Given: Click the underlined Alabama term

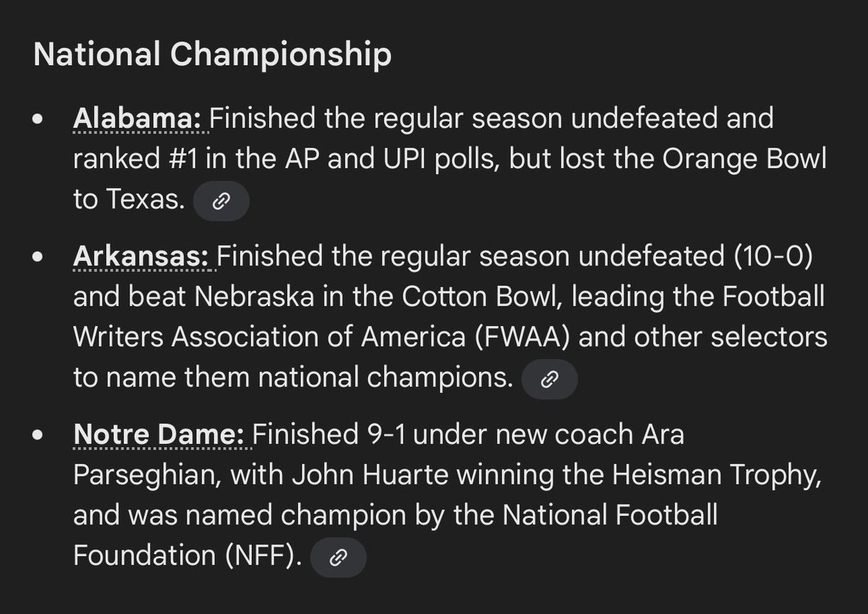Looking at the screenshot, I should (x=140, y=118).
